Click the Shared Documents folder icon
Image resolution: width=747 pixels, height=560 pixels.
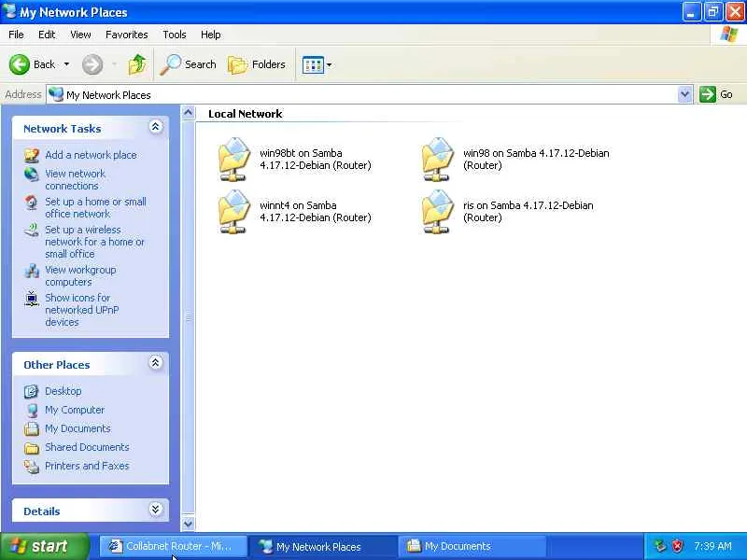(x=32, y=448)
